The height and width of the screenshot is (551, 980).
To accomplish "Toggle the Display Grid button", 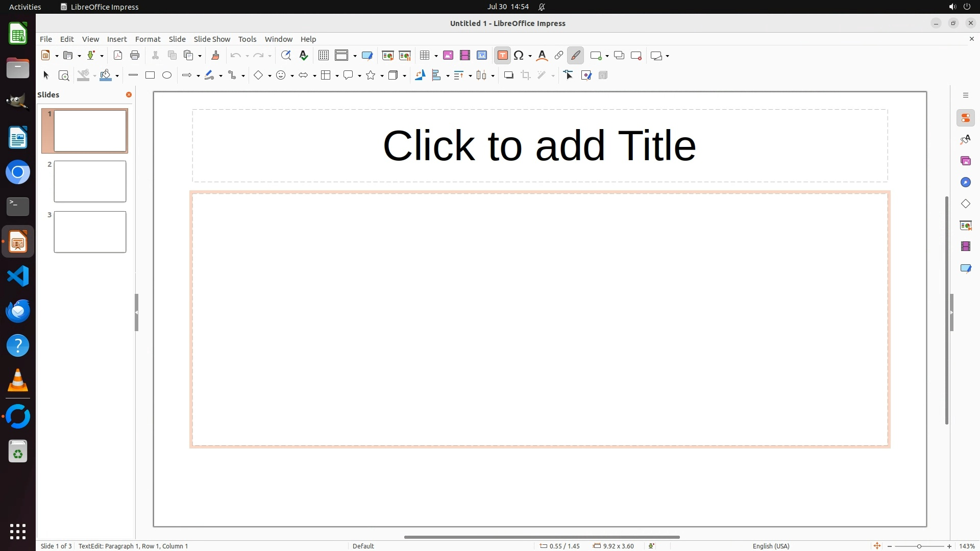I will pyautogui.click(x=324, y=56).
